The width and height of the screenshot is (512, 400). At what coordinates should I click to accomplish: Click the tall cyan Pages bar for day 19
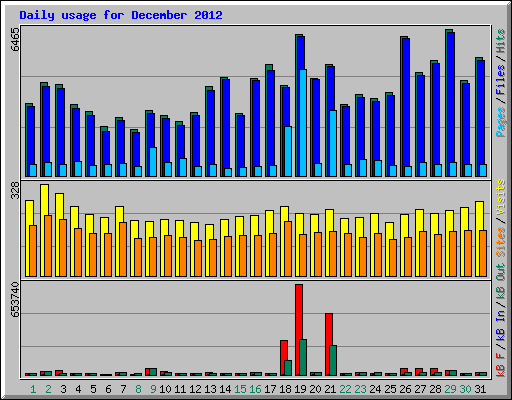[303, 123]
